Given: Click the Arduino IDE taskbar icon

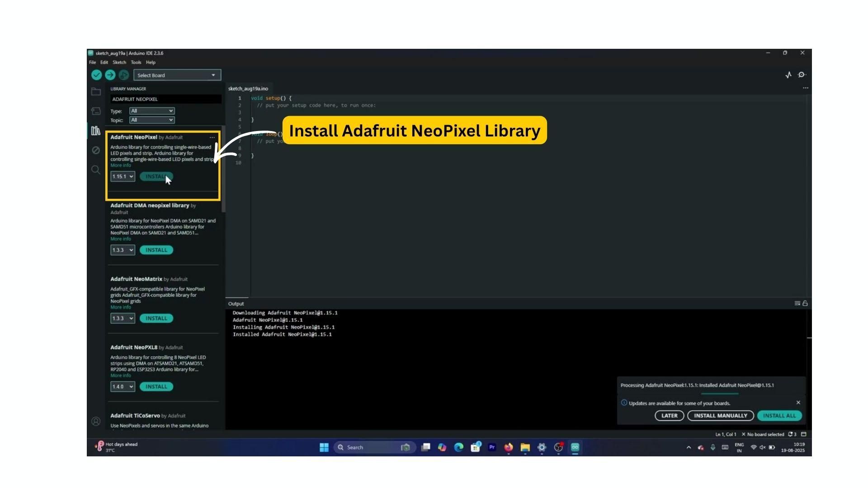Looking at the screenshot, I should click(575, 447).
